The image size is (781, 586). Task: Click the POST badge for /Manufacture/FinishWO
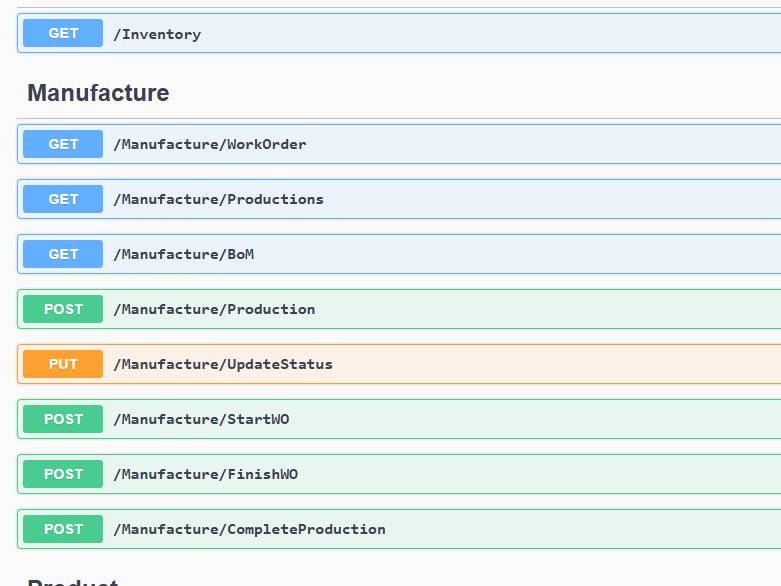coord(63,474)
